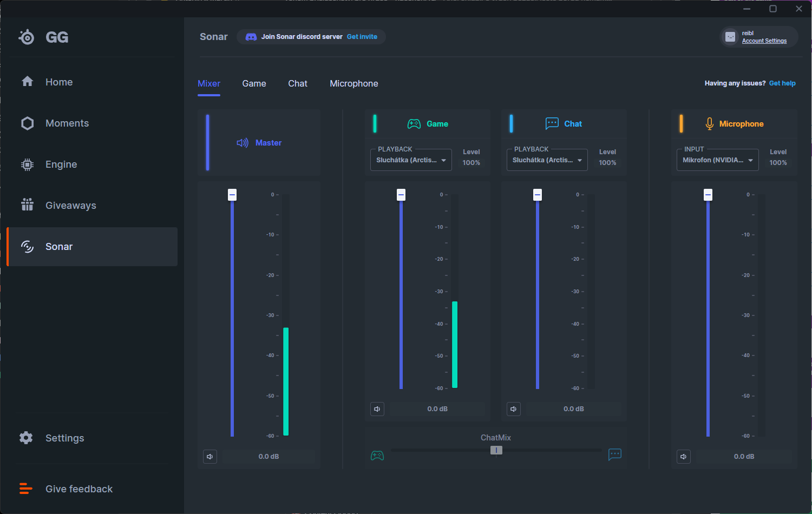Click the Master speaker icon

[x=243, y=143]
